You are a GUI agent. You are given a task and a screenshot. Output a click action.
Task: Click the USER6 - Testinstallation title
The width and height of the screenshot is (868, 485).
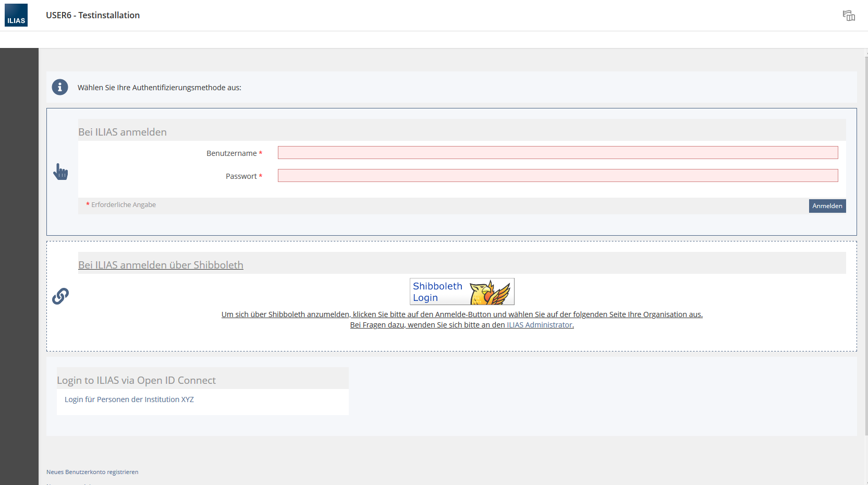93,15
